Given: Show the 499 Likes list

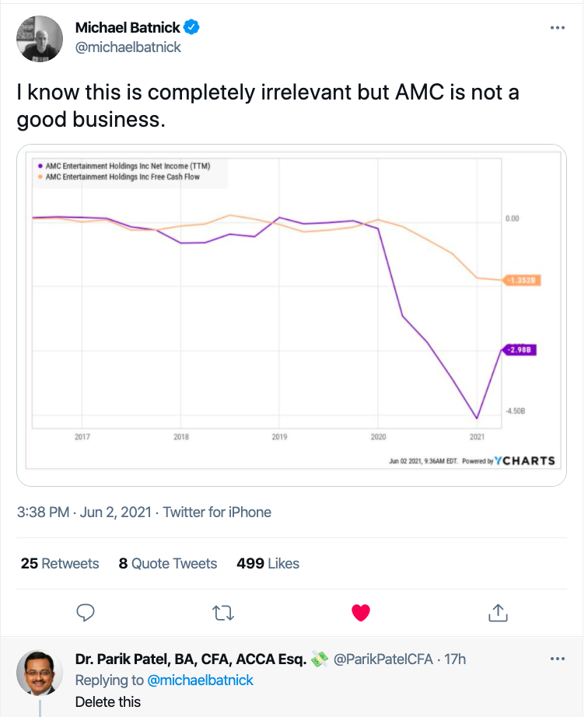Looking at the screenshot, I should (x=268, y=563).
